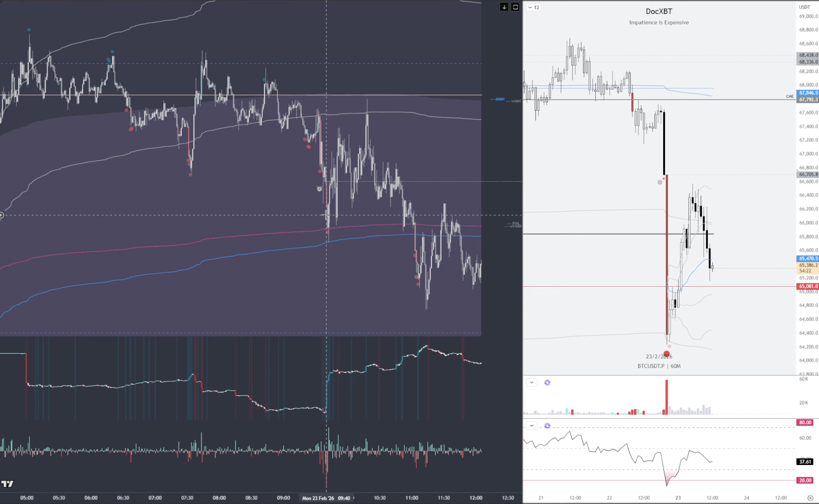Open chart settings gear on time axis
This screenshot has height=504, width=819.
click(x=810, y=498)
